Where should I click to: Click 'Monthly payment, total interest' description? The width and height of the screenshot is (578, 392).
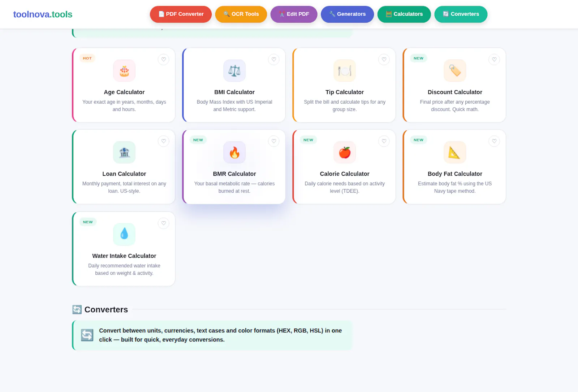click(124, 187)
